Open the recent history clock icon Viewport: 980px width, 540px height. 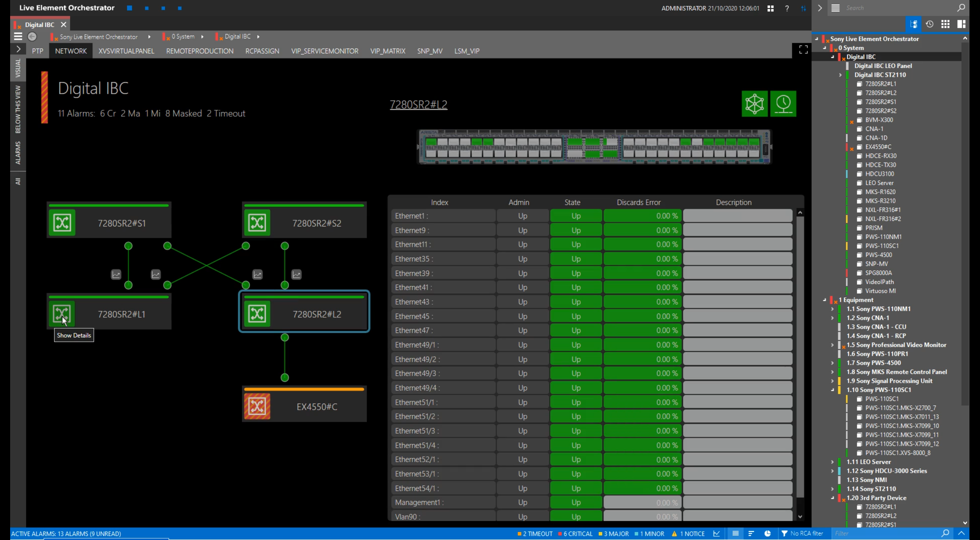tap(930, 24)
